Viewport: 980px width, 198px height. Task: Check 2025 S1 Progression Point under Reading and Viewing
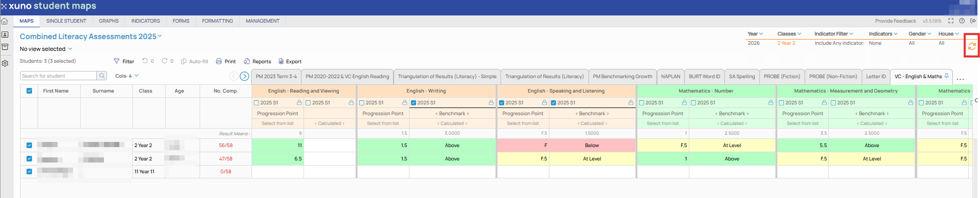click(x=256, y=103)
